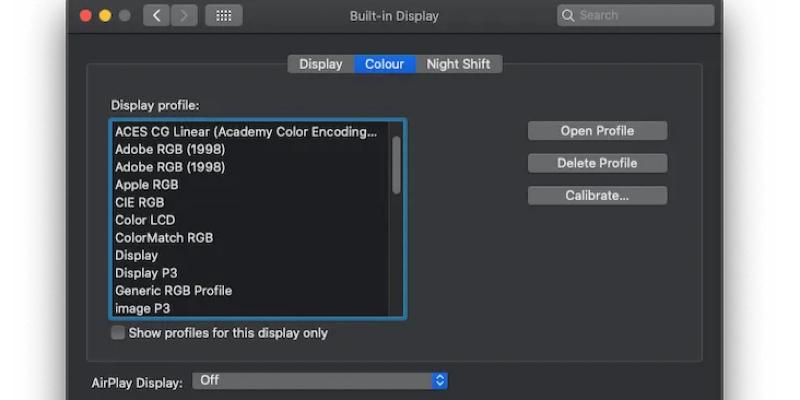
Task: Click the profile list scrollbar thumb
Action: click(396, 165)
